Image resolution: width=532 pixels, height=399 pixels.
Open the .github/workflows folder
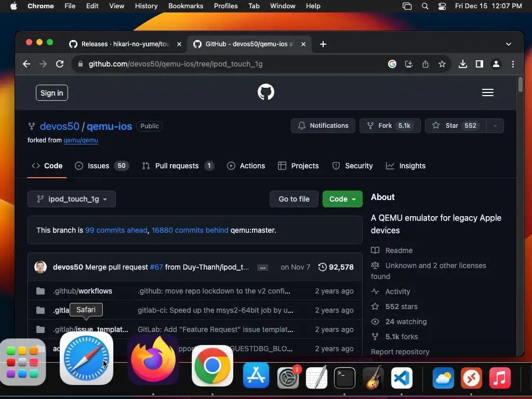coord(83,291)
